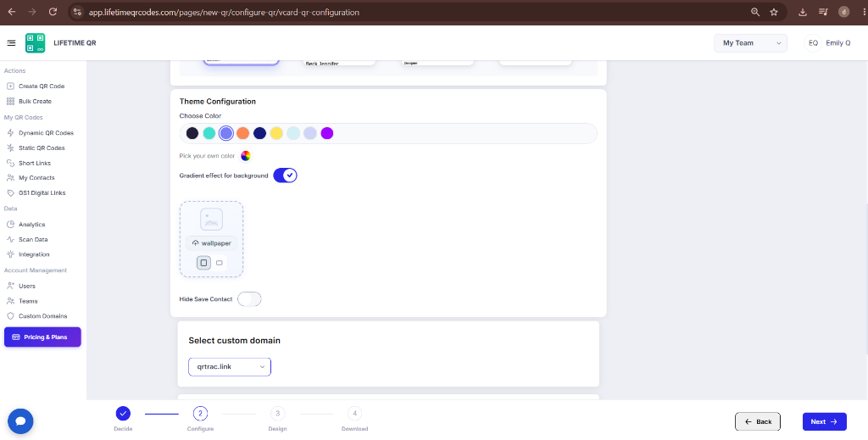The image size is (868, 440).
Task: Click step 2 Configure circle
Action: pyautogui.click(x=200, y=414)
